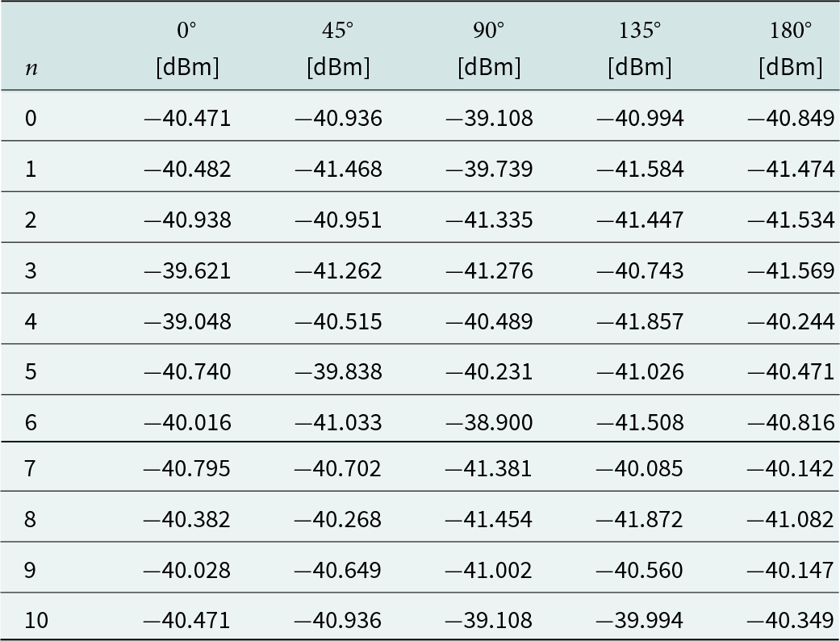The height and width of the screenshot is (641, 840).
Task: Click row label 6 in n column
Action: tap(31, 422)
